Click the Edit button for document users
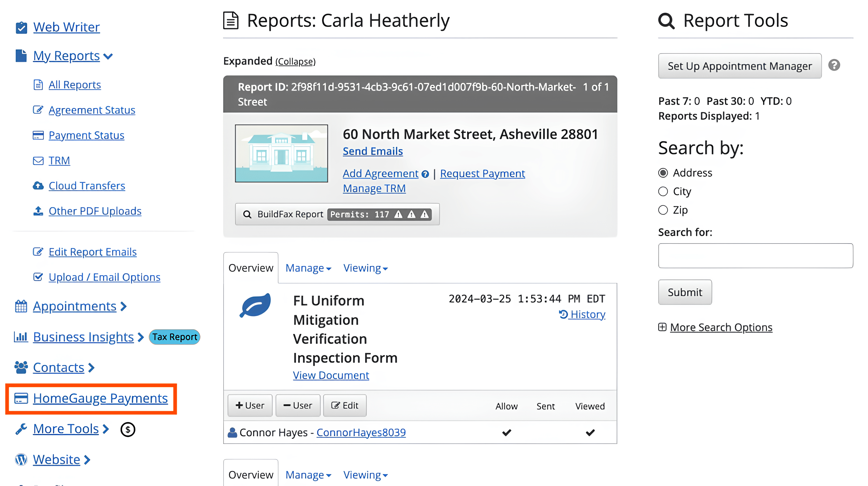The height and width of the screenshot is (486, 868). 344,406
